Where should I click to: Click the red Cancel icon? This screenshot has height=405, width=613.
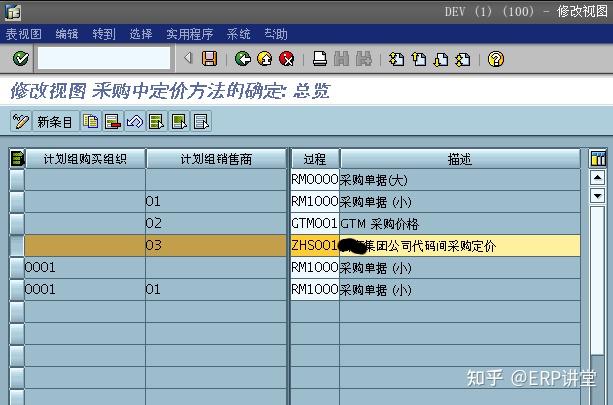point(287,59)
